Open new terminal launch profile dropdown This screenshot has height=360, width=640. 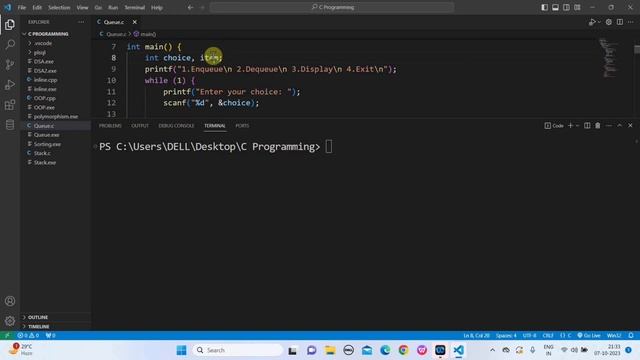[578, 126]
